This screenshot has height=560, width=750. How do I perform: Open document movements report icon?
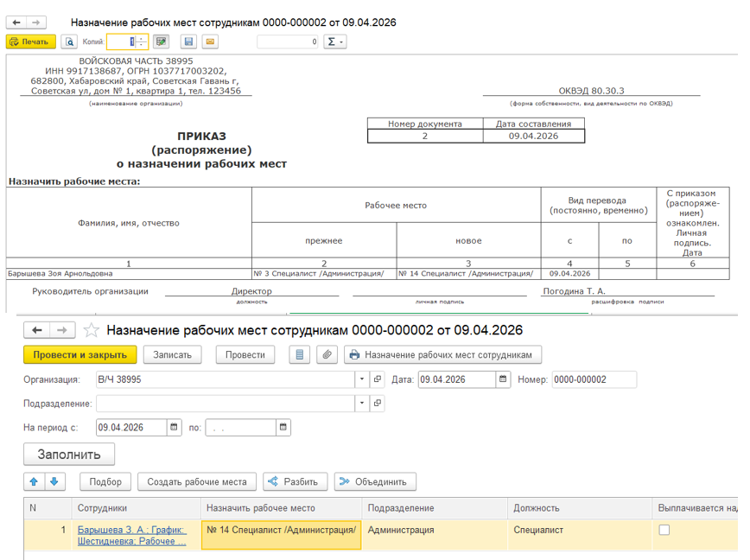pyautogui.click(x=300, y=355)
